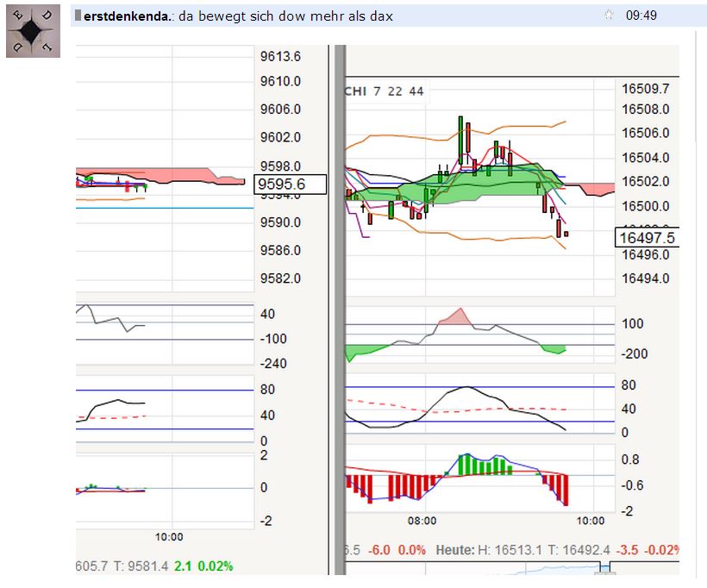Click the 10:00 label on the Dow time axis
Screen dimensions: 707x588
pyautogui.click(x=589, y=521)
